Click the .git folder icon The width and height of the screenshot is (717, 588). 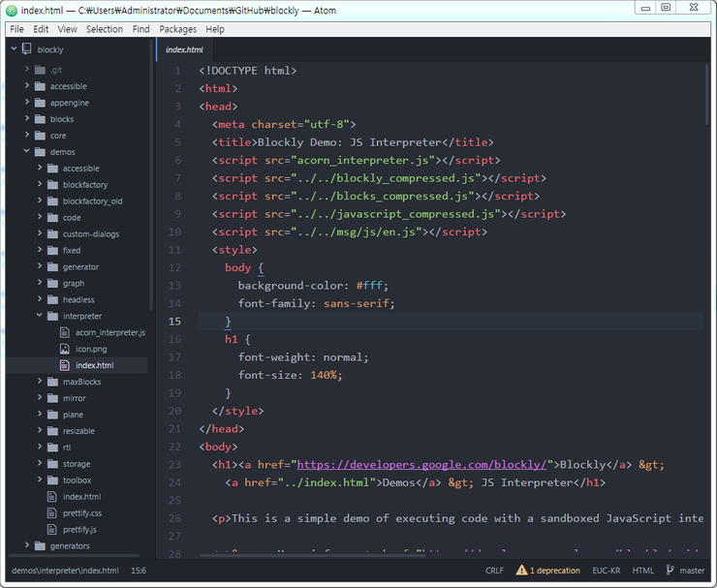pos(40,70)
